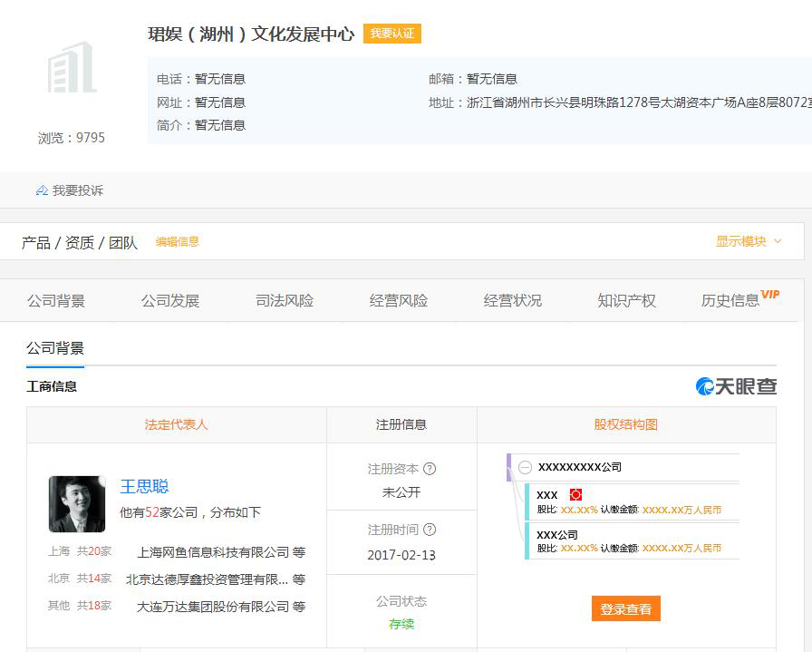Click the 其他 共18家 row label
812x652 pixels.
point(80,606)
